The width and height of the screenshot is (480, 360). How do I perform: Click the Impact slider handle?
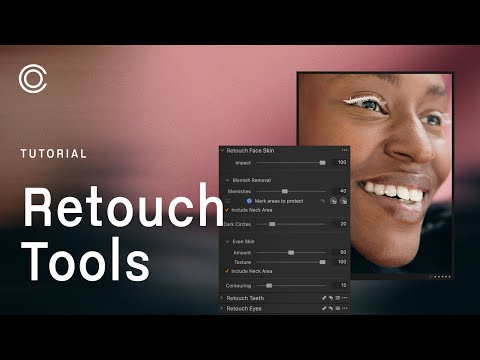pos(322,163)
